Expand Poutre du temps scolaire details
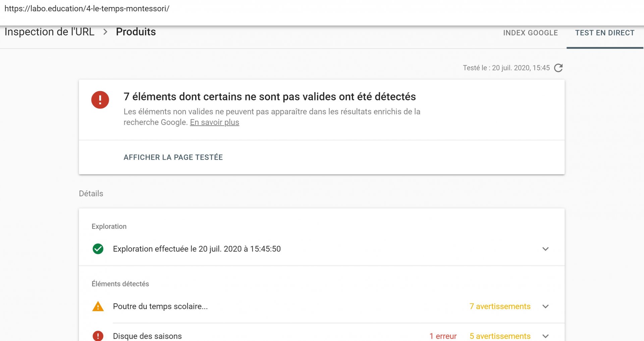The height and width of the screenshot is (341, 644). tap(545, 306)
